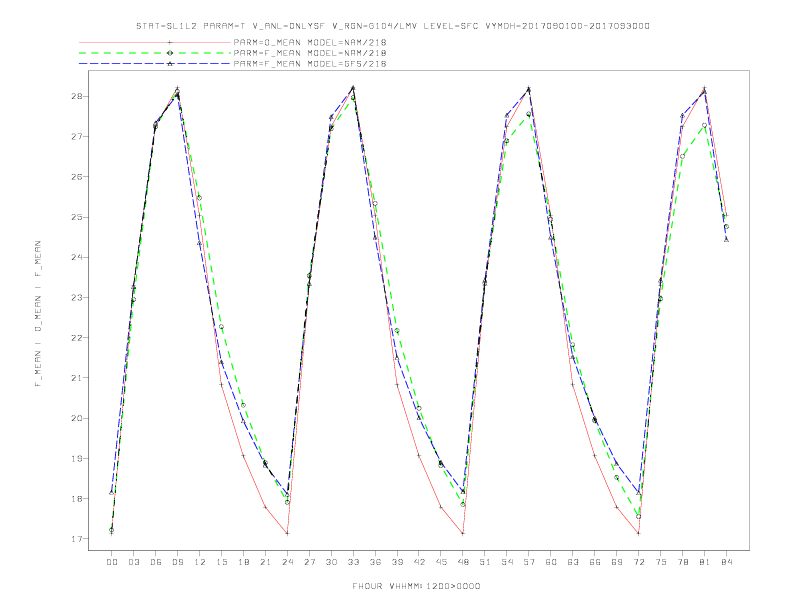Click x-axis tick label 51
The image size is (792, 612).
point(485,562)
